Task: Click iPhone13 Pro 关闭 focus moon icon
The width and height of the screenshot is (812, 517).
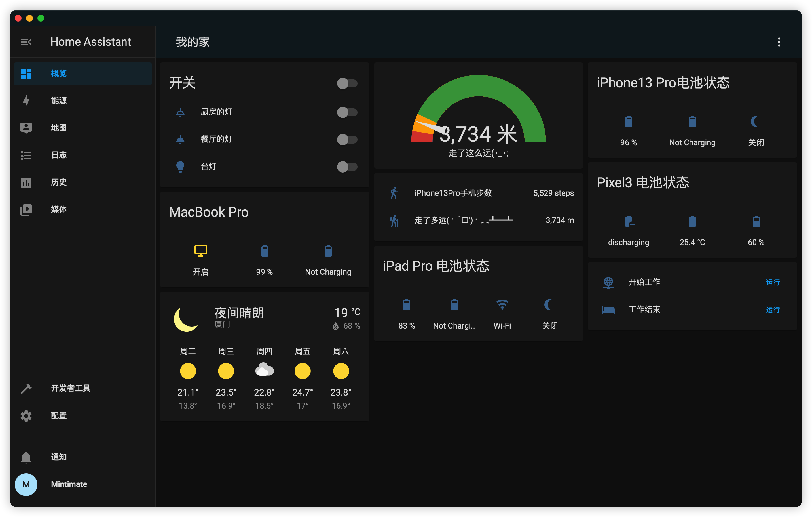Action: (755, 121)
